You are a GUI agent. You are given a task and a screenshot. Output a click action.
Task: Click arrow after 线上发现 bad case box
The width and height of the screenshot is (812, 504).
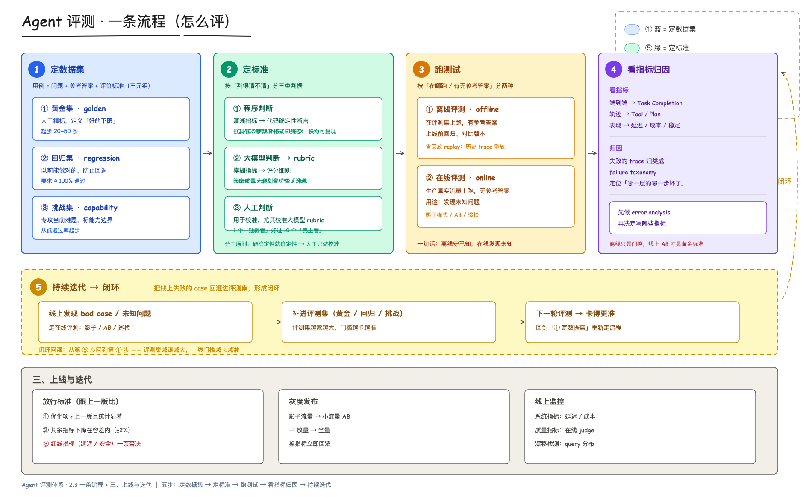click(268, 322)
